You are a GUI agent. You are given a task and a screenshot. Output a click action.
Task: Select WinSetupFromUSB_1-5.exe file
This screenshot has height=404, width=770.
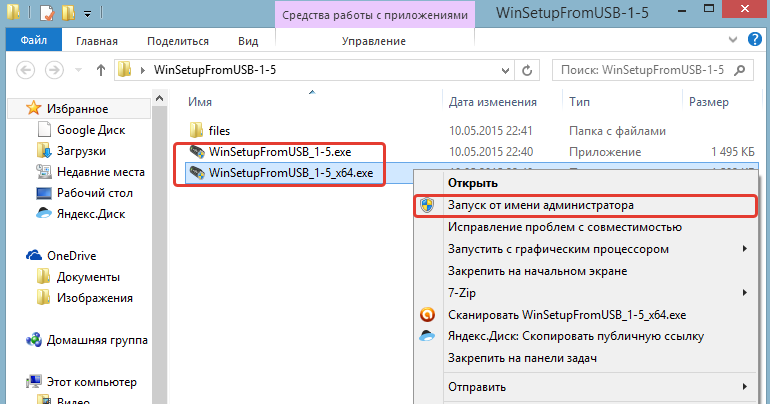click(280, 152)
